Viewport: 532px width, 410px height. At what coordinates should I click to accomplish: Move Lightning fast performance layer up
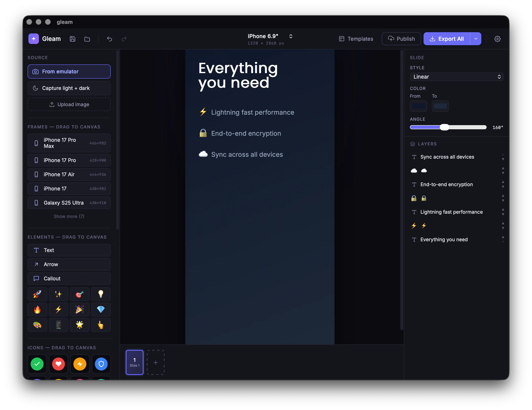click(x=503, y=209)
